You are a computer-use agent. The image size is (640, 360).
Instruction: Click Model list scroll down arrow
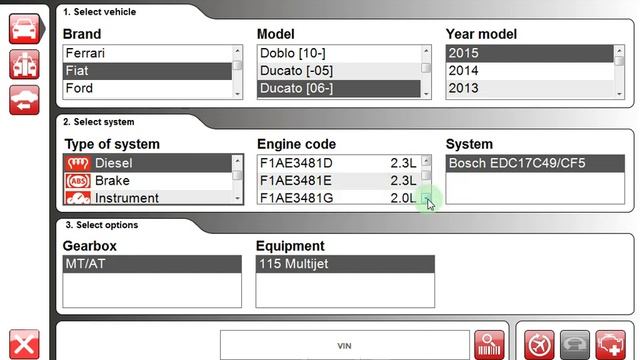click(426, 93)
